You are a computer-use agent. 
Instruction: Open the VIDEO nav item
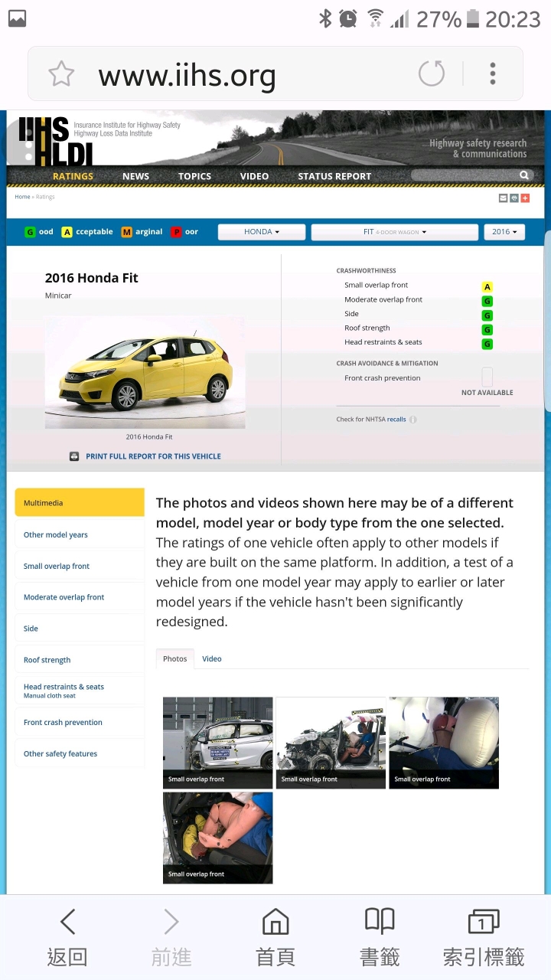254,176
